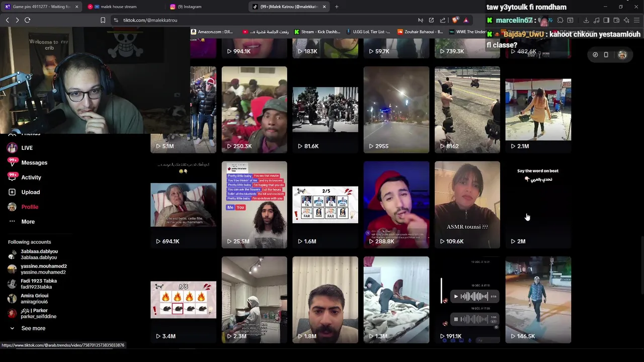Open the video with 146.5K views

[x=538, y=300]
